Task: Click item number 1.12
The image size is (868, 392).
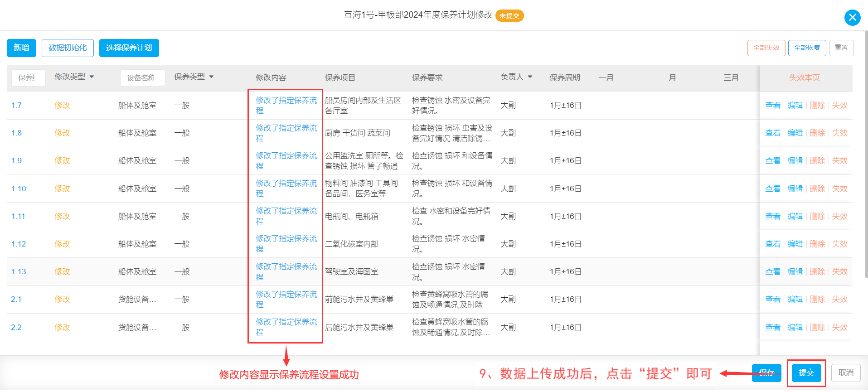Action: point(19,244)
